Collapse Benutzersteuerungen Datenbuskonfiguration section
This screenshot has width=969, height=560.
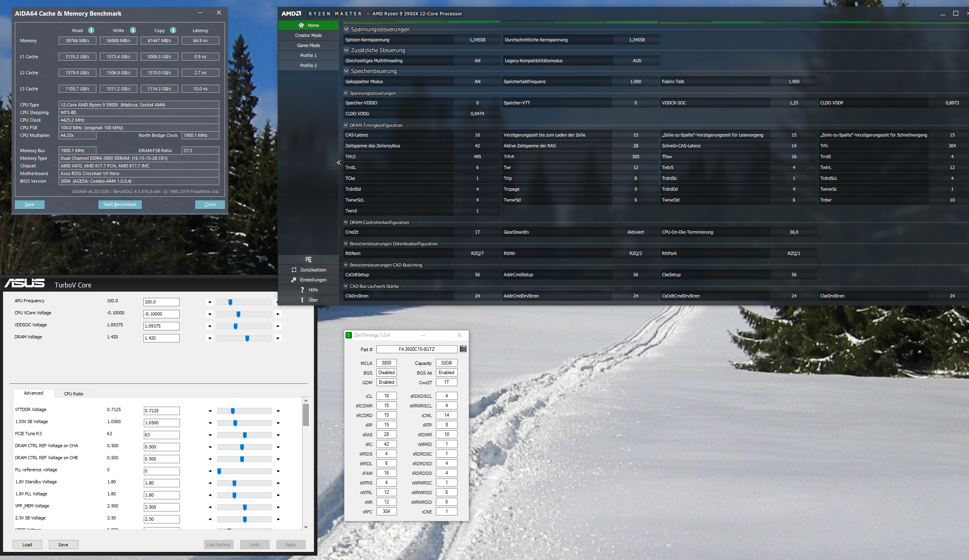pyautogui.click(x=346, y=243)
